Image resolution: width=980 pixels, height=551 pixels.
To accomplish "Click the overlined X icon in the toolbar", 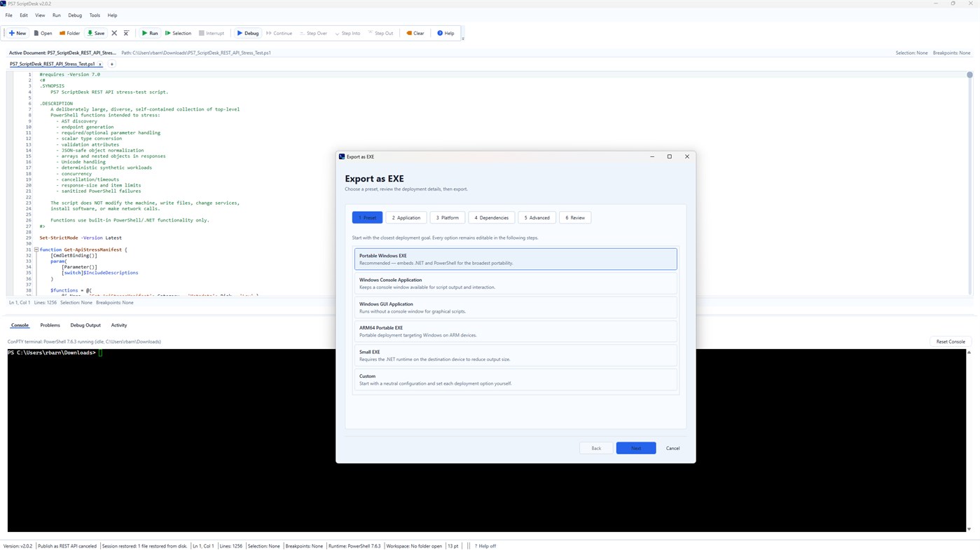I will [x=126, y=33].
